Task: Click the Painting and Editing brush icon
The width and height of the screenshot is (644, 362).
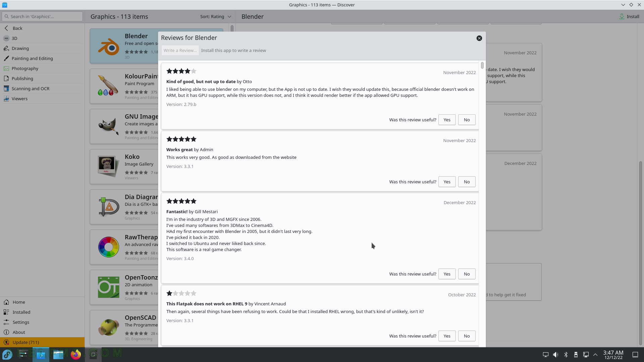Action: click(x=6, y=58)
